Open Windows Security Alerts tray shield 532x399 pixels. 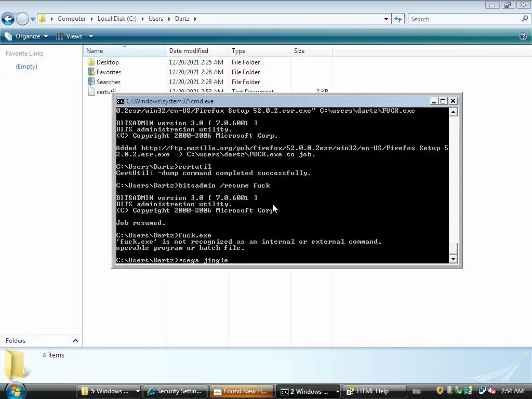click(x=440, y=391)
